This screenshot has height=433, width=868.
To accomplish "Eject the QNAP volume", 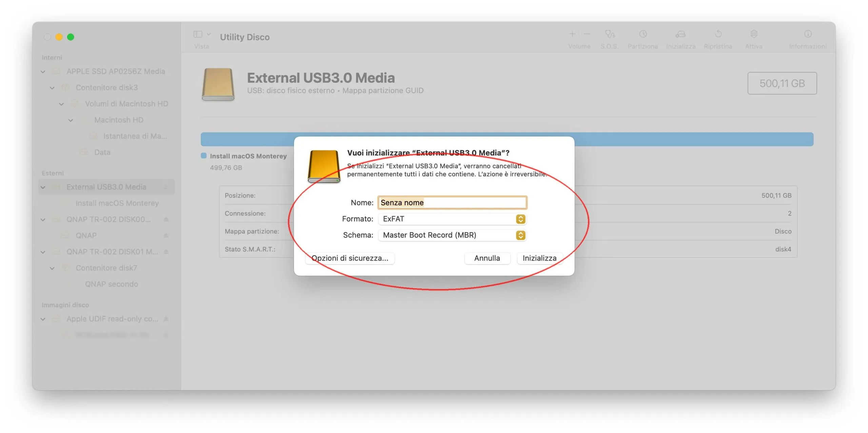I will (x=166, y=235).
